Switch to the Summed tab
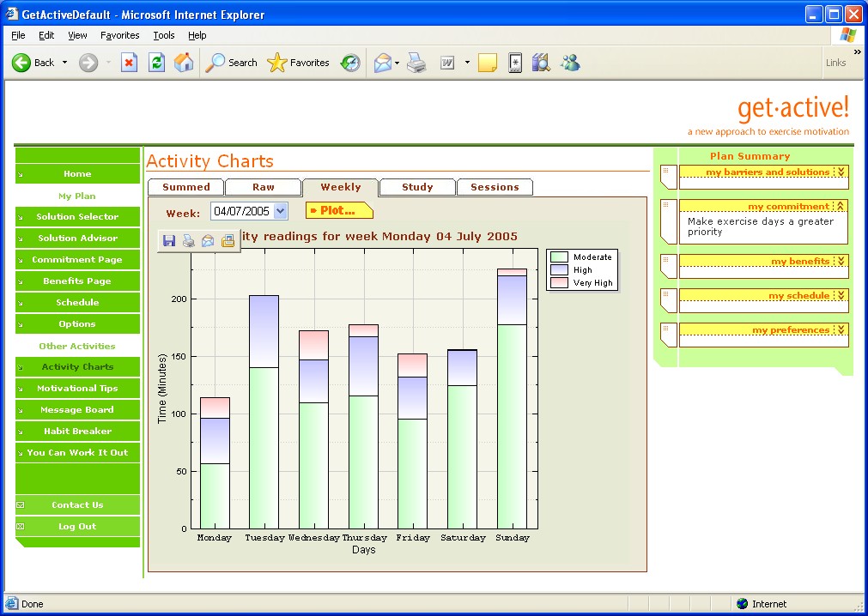Image resolution: width=868 pixels, height=616 pixels. click(185, 187)
